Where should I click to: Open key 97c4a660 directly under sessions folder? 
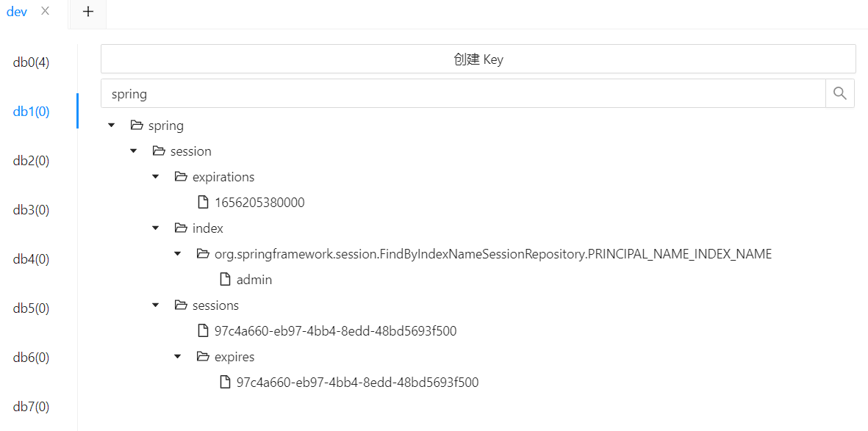point(335,331)
